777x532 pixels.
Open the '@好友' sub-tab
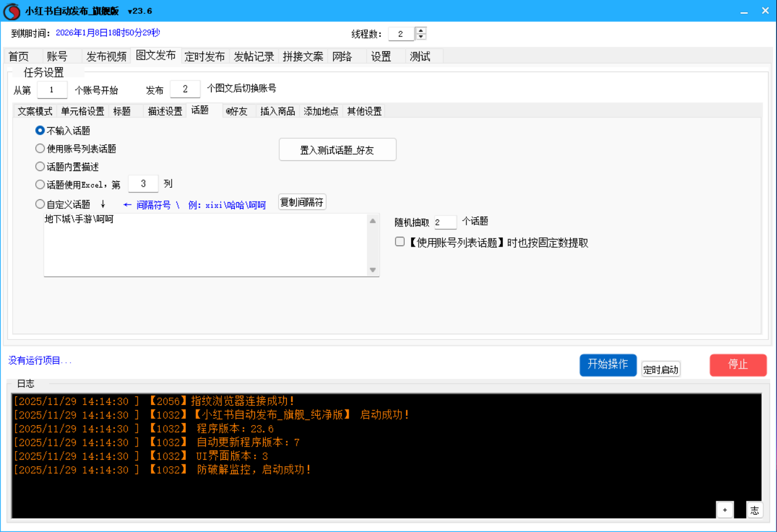[236, 111]
